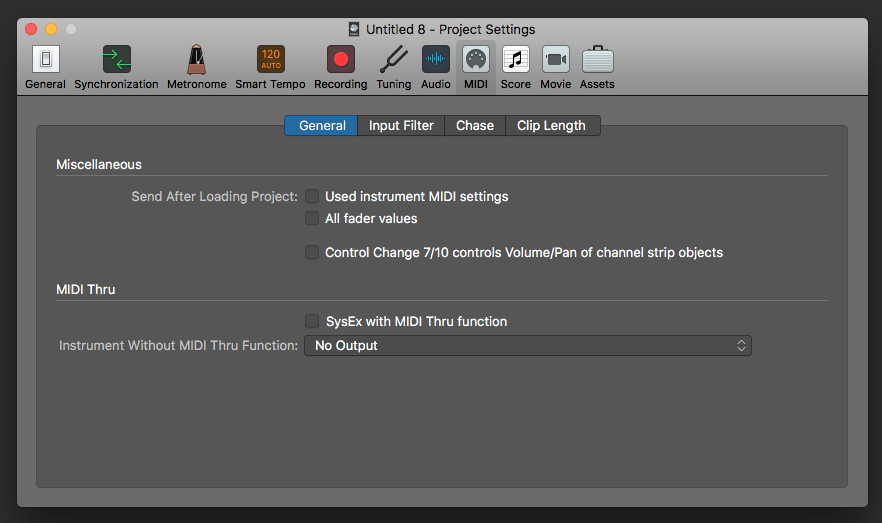Open Movie settings pane
Screen dimensions: 882x523
click(x=555, y=61)
